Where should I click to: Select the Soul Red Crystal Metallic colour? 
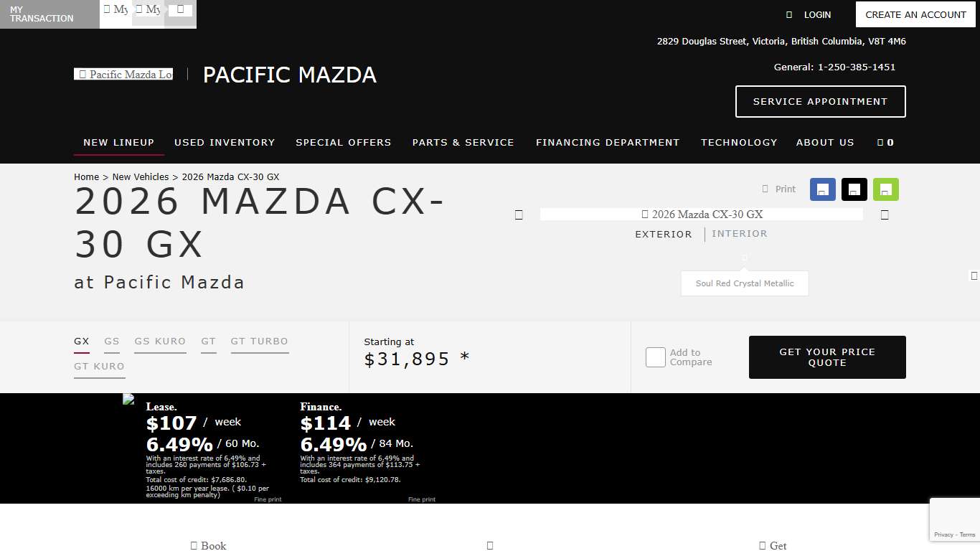pos(744,283)
